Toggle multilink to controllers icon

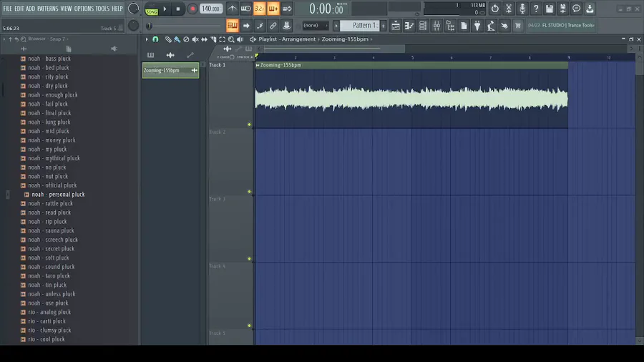pos(273,26)
